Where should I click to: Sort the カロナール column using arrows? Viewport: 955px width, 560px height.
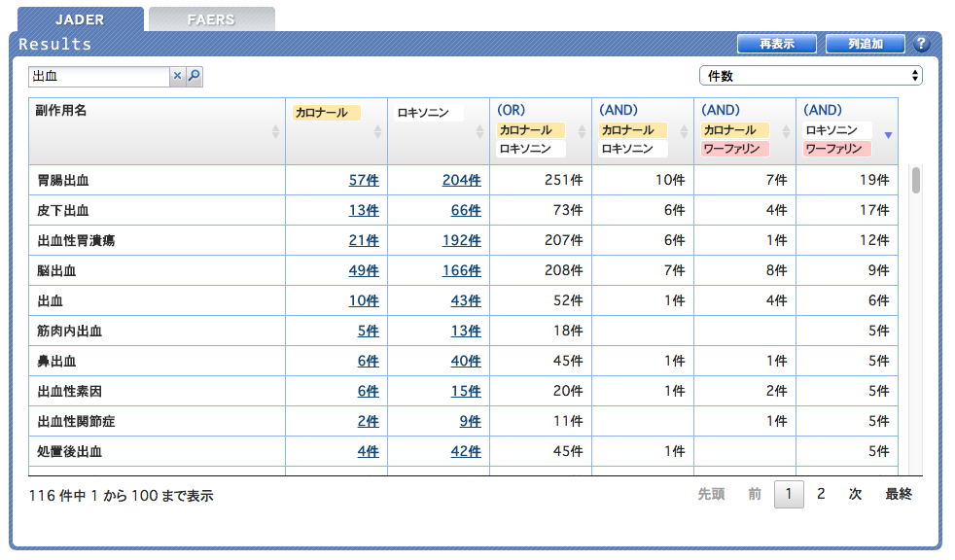378,131
